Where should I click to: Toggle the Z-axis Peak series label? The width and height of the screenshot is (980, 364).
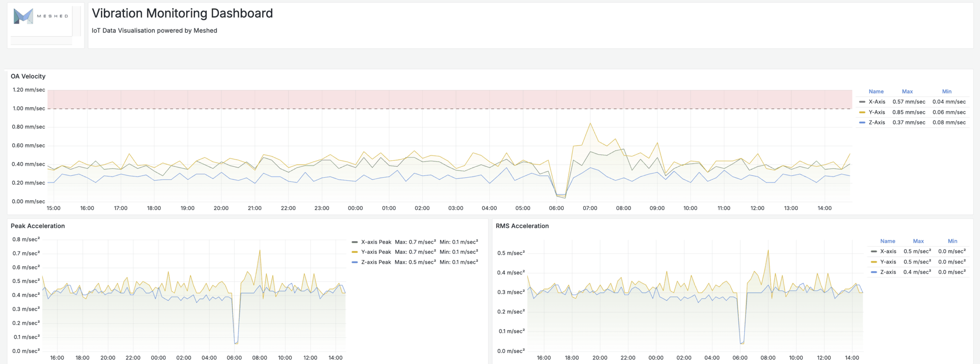click(376, 262)
